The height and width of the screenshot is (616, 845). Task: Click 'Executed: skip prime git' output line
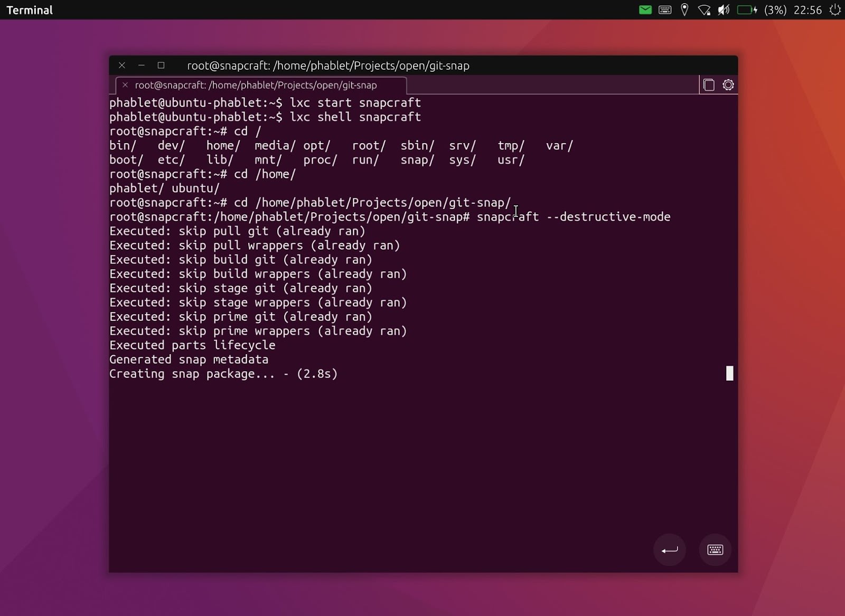(241, 316)
